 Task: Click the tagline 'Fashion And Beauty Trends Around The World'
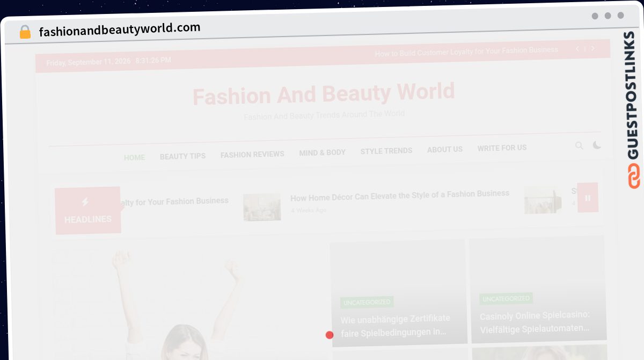[x=324, y=116]
